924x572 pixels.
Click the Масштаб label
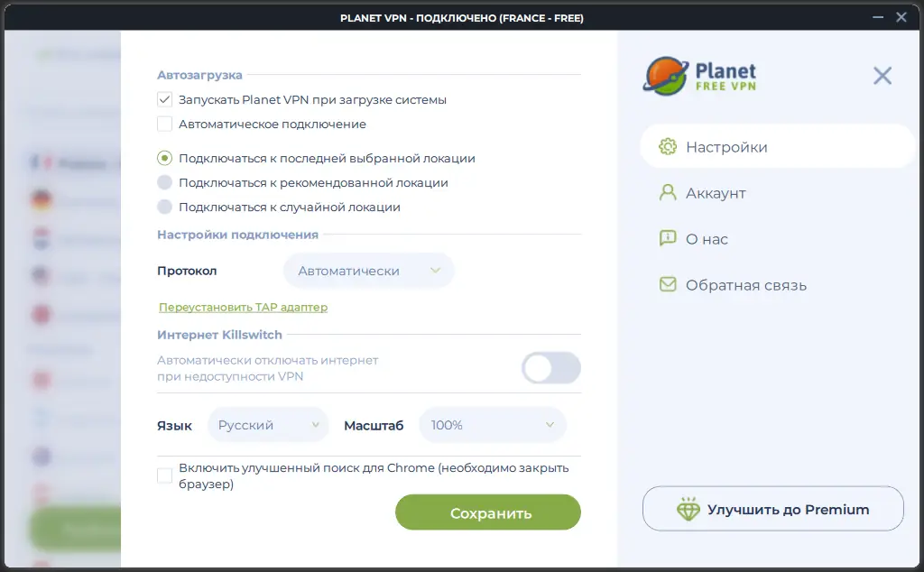pos(374,425)
